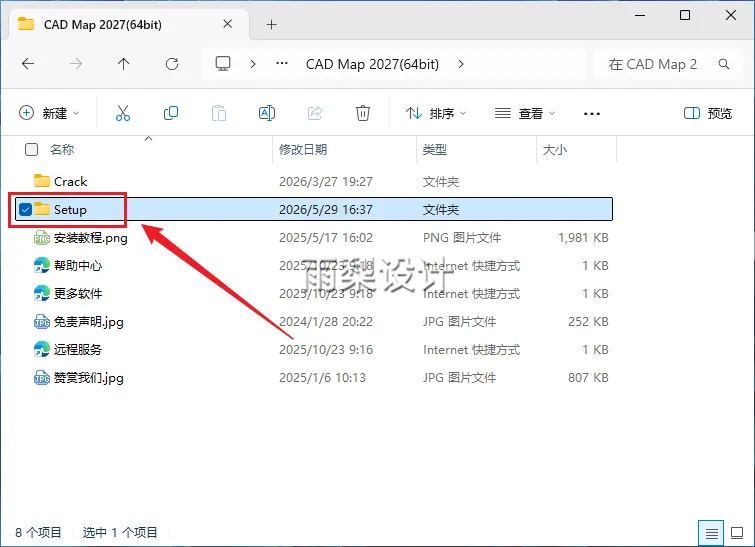This screenshot has height=547, width=755.
Task: Select the file name 免责声明.jpg
Action: pyautogui.click(x=89, y=322)
